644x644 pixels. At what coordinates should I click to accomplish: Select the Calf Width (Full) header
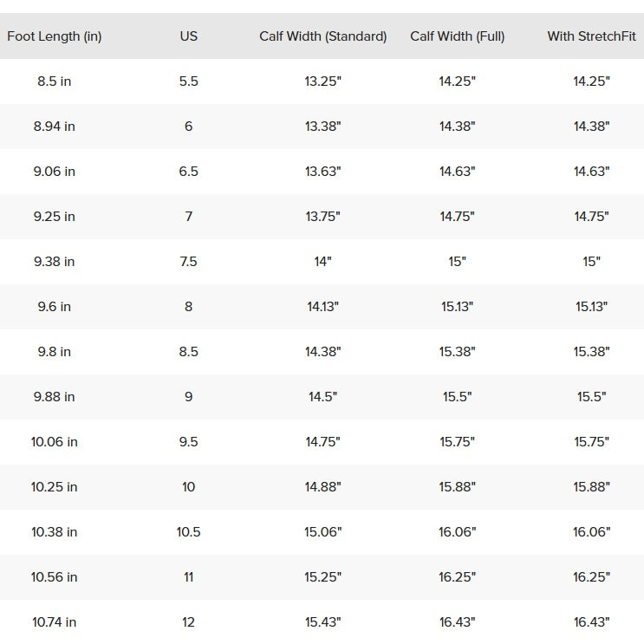coord(457,36)
